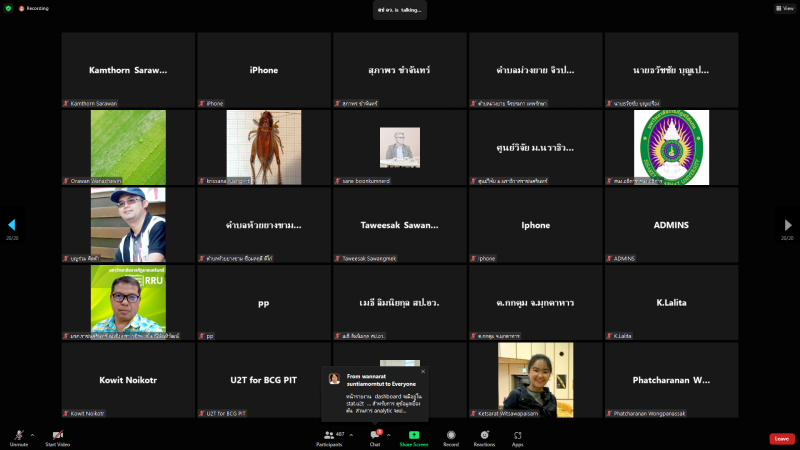Toggle the meeting Record button

[x=451, y=435]
